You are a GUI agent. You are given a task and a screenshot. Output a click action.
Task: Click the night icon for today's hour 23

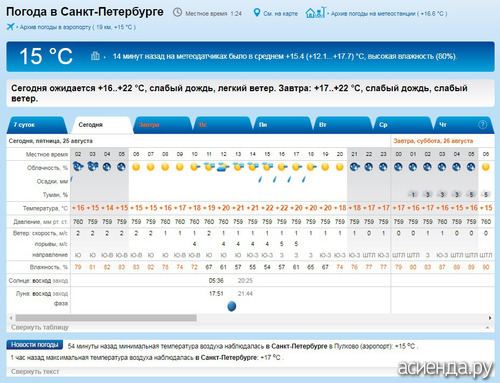tap(383, 167)
